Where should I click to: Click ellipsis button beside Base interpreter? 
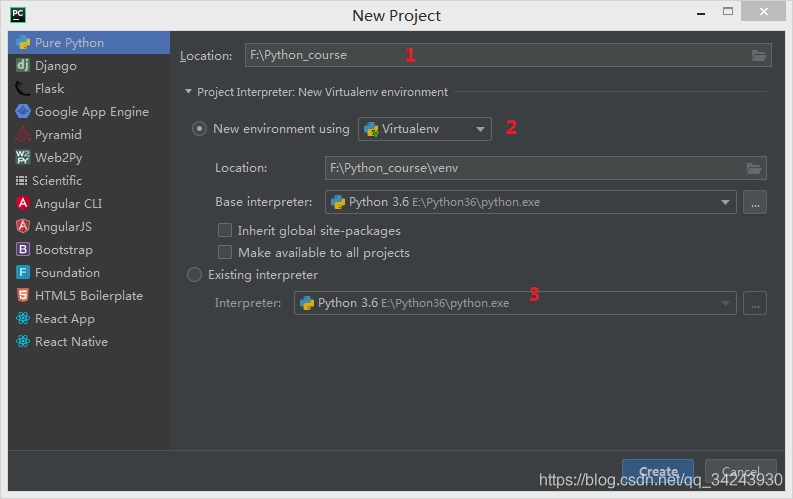[755, 202]
